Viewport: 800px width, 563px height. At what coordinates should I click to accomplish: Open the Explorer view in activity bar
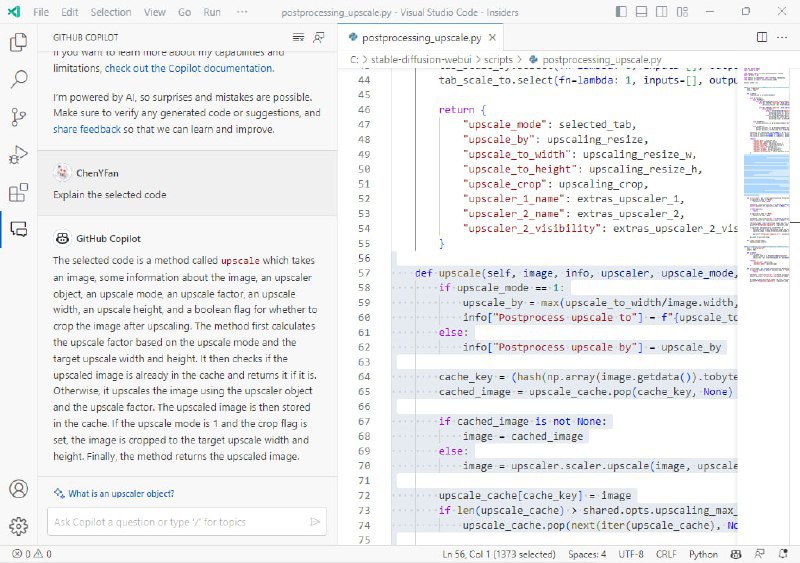18,42
